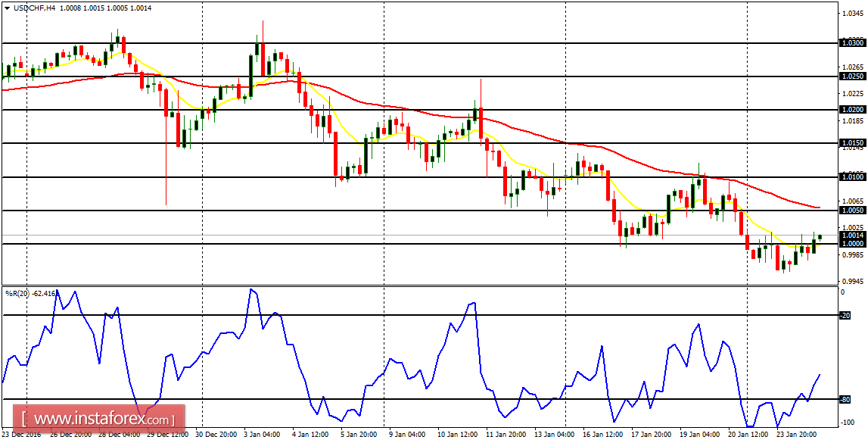Click the 1.0025 price scale value
The height and width of the screenshot is (443, 868).
(x=851, y=228)
